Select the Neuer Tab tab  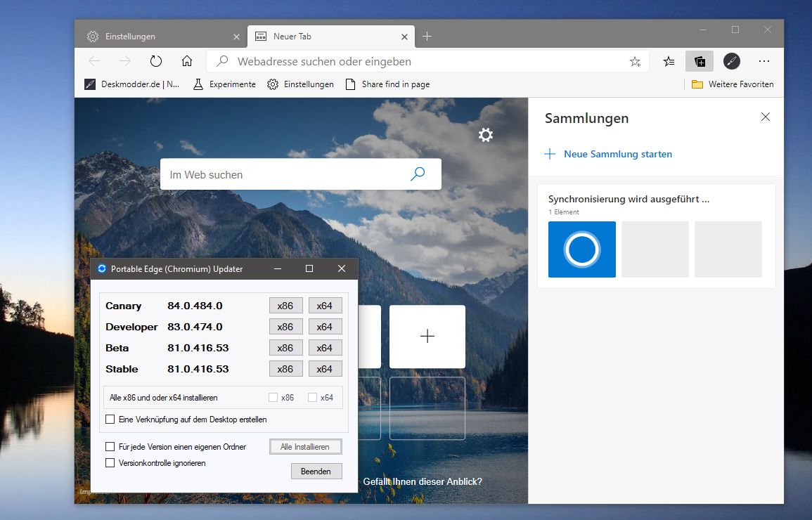pyautogui.click(x=331, y=37)
